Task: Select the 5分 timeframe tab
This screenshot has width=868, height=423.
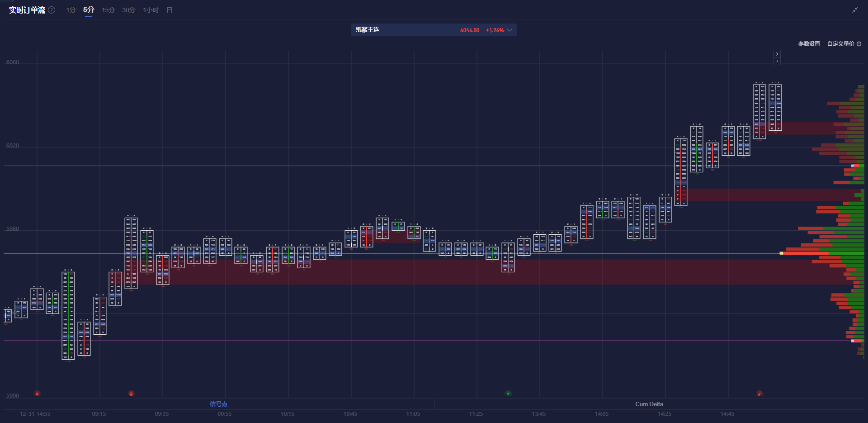Action: 89,10
